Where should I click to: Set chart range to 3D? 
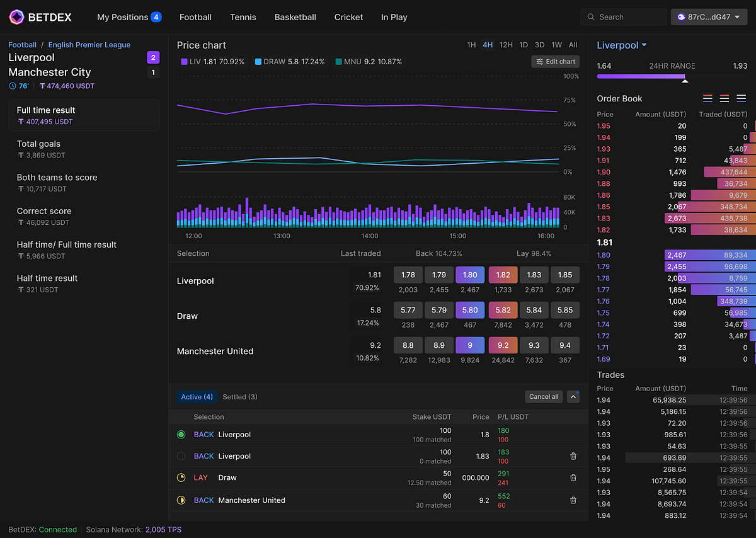540,45
